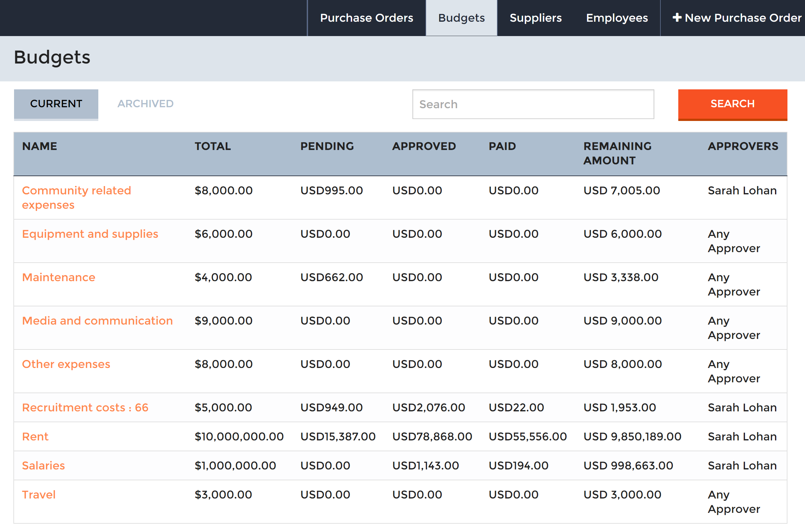Select the Budgets nav tab
Image resolution: width=805 pixels, height=532 pixels.
[x=461, y=18]
